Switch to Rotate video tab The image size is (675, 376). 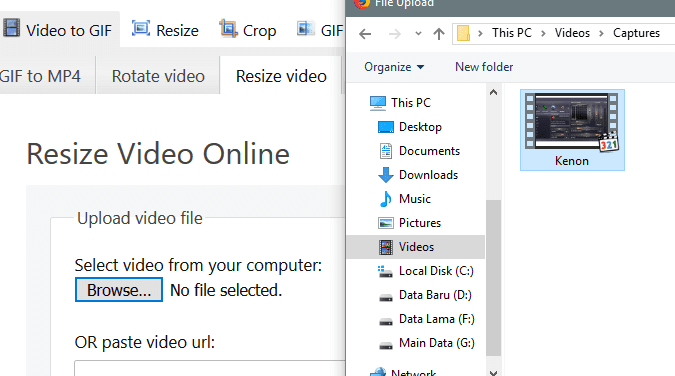pyautogui.click(x=158, y=76)
